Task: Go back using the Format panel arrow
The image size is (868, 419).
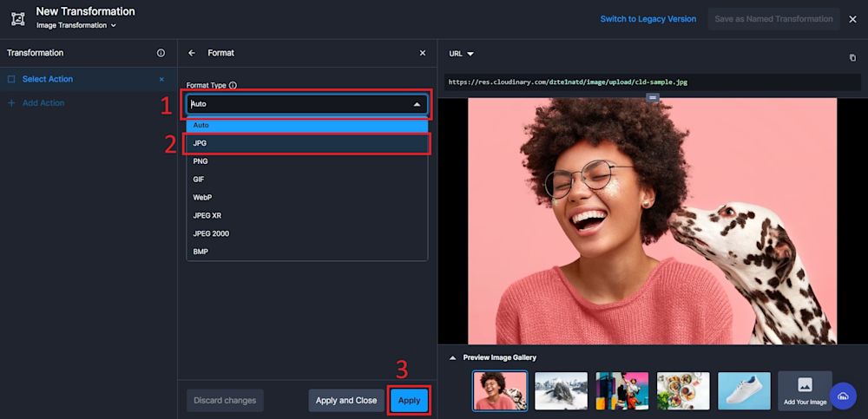Action: pyautogui.click(x=192, y=53)
